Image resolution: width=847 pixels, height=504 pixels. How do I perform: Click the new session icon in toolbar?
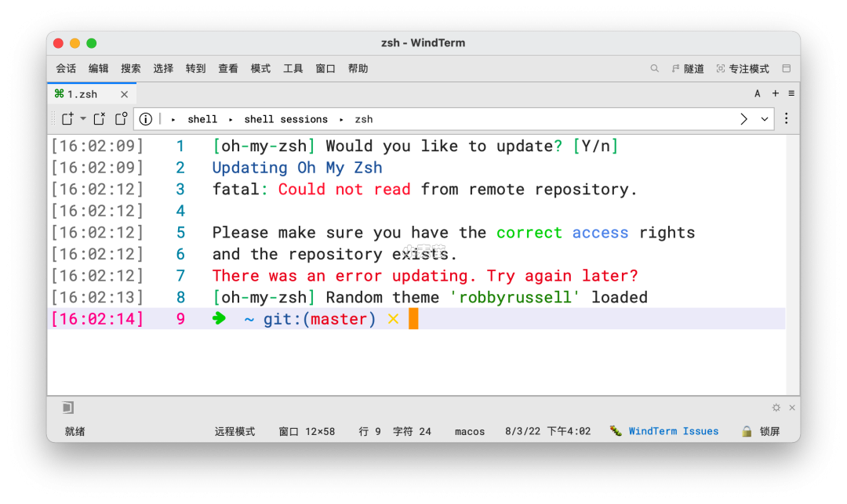(x=67, y=119)
